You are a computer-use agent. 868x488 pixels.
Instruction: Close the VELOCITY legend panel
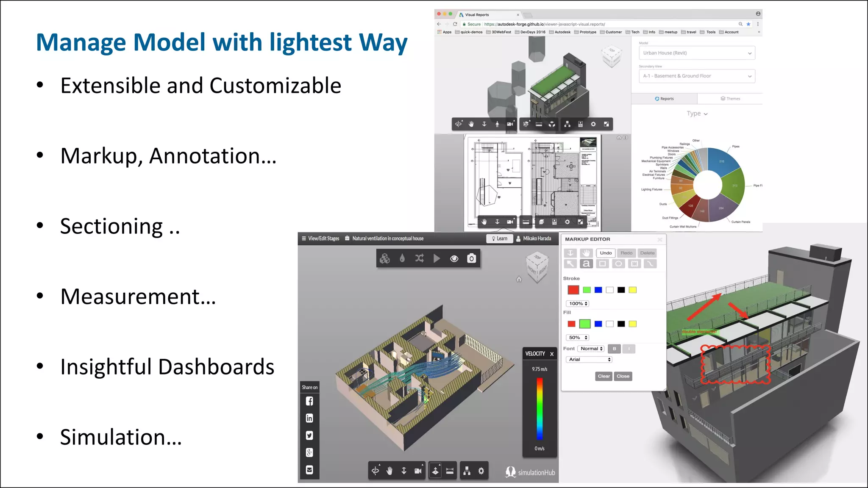551,354
